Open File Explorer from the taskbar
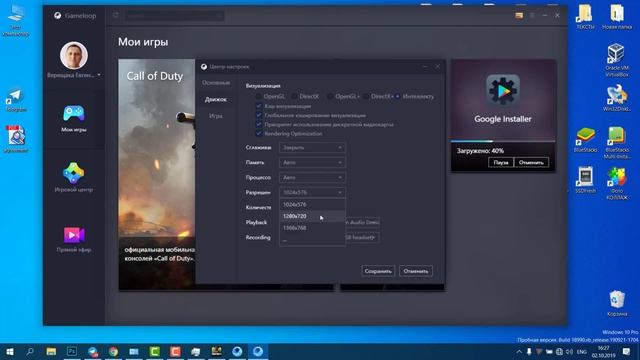The width and height of the screenshot is (640, 360). click(x=51, y=351)
